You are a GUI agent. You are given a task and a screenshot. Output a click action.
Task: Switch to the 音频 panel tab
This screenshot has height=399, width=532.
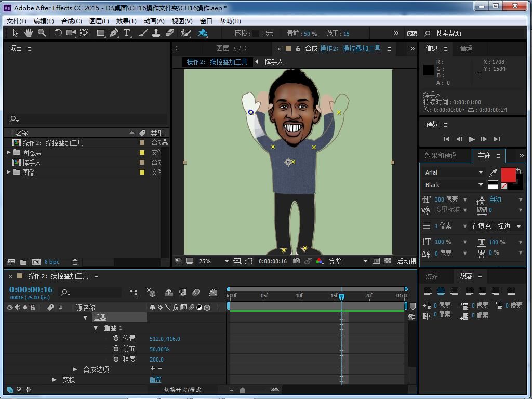466,48
